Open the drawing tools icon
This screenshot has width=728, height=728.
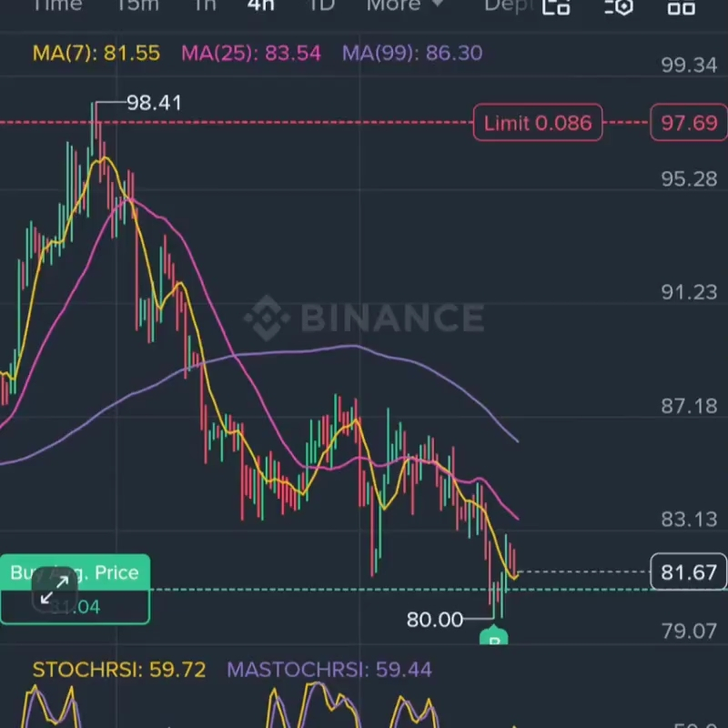click(x=556, y=6)
